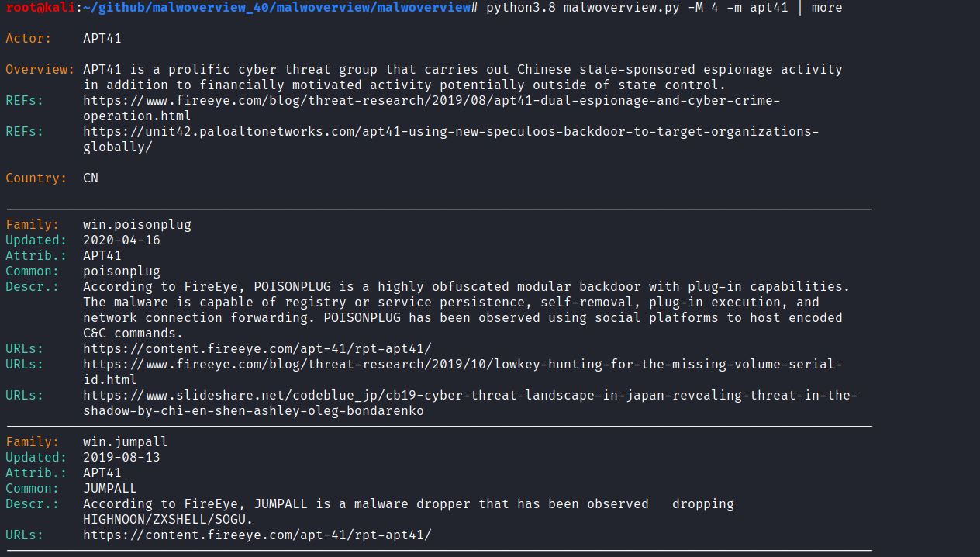Screen dimensions: 980x557
Task: Select the common name JUMPALL
Action: point(110,488)
